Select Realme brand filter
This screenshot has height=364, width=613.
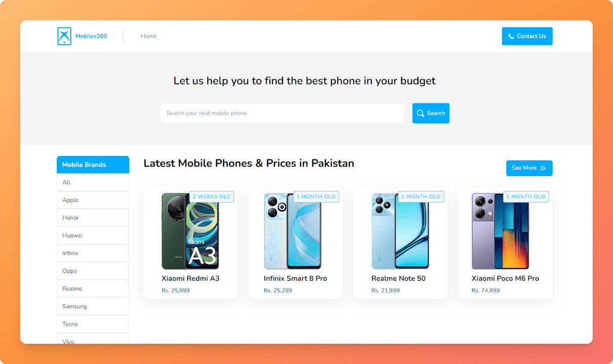coord(93,289)
